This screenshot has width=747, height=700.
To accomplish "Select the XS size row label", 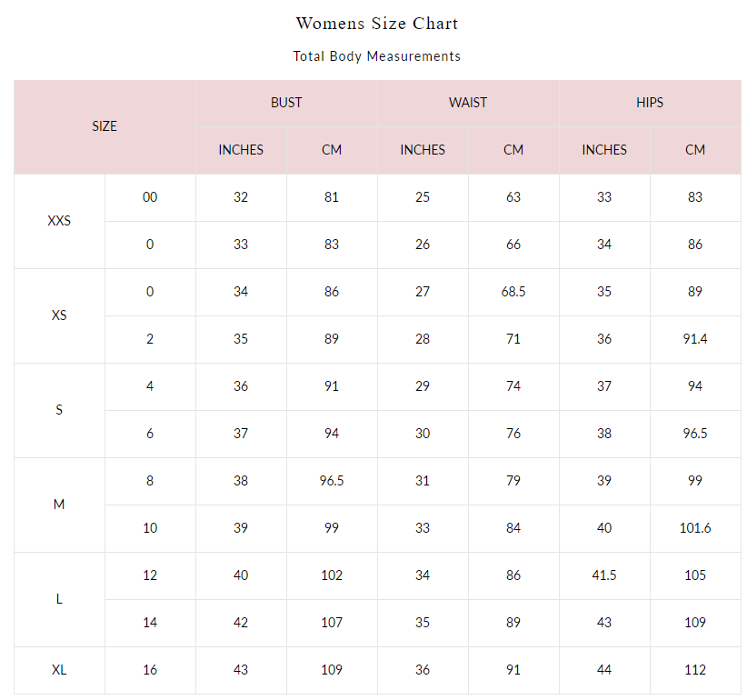I will coord(59,315).
